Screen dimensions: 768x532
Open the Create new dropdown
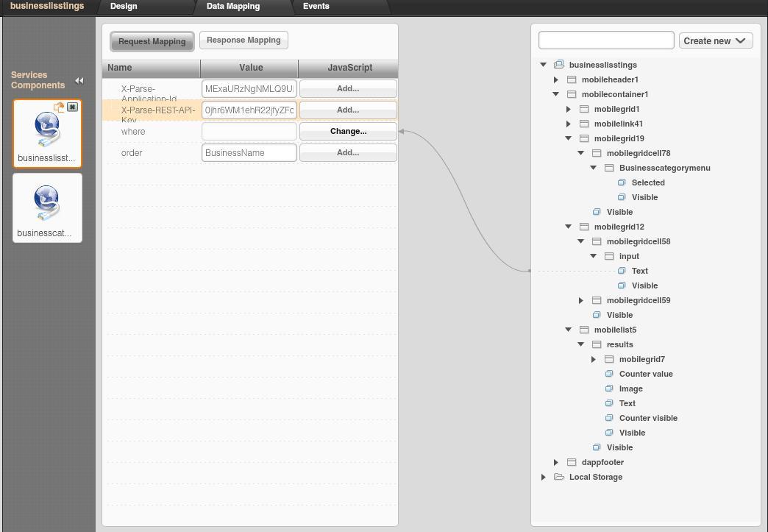pyautogui.click(x=715, y=40)
